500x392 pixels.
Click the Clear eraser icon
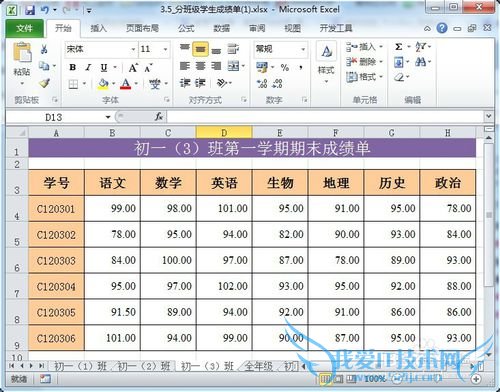click(399, 77)
